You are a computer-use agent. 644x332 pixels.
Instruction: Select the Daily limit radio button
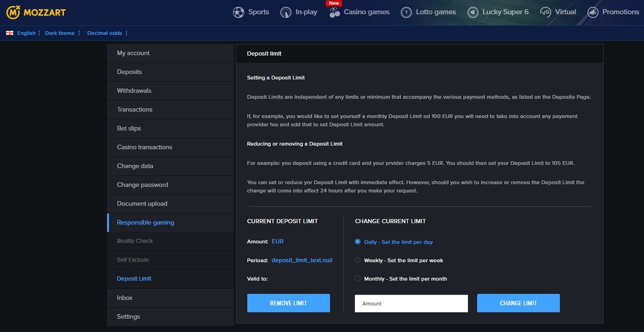[358, 242]
